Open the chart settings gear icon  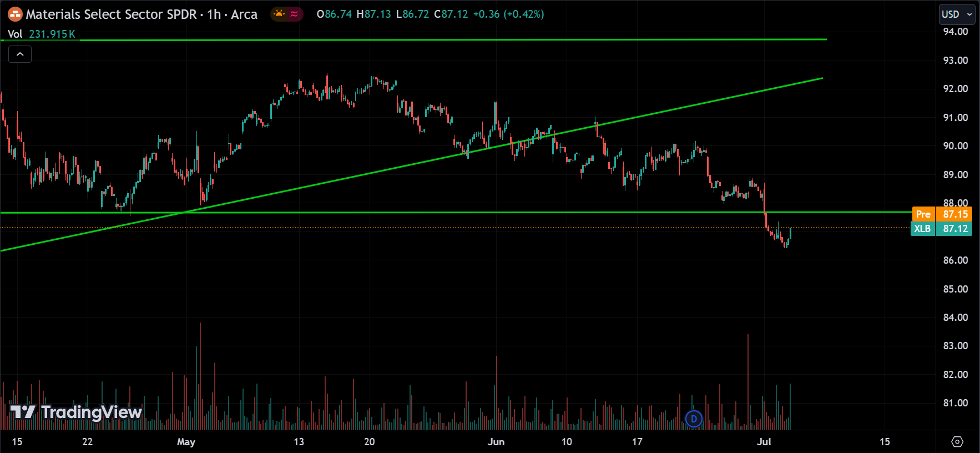(957, 441)
